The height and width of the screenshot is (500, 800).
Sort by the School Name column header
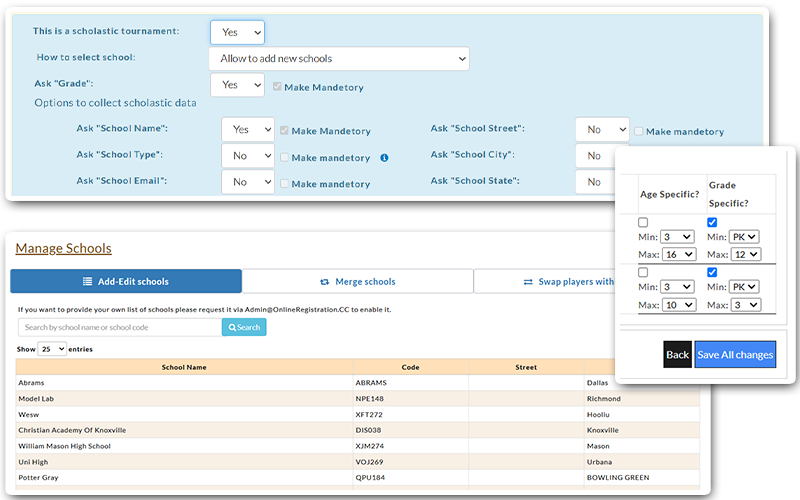click(183, 367)
